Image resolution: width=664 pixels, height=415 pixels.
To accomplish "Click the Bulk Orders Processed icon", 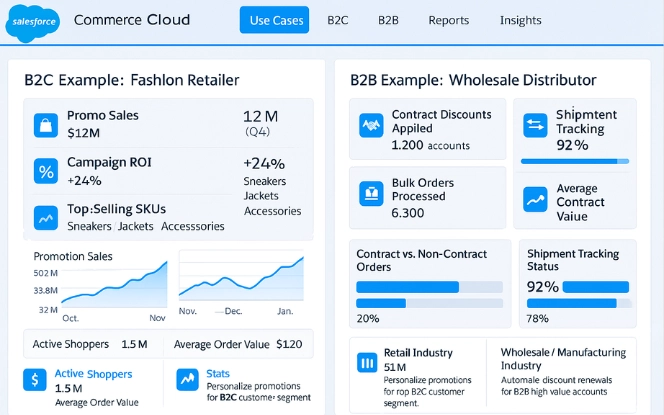I will (x=370, y=190).
